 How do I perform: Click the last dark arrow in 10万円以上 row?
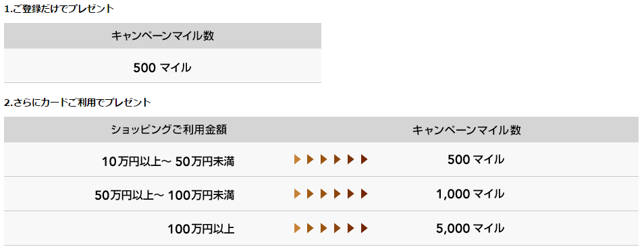[x=365, y=159]
